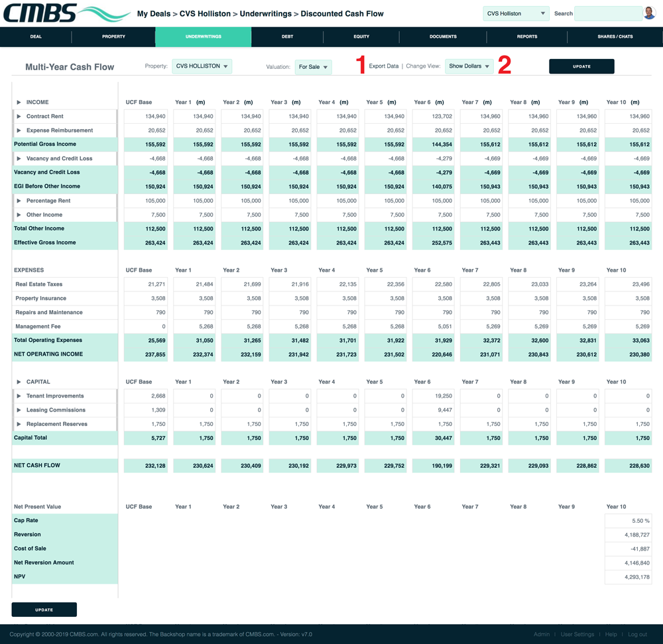Open the REPORTS tab
Screen dimensions: 663x644
527,36
